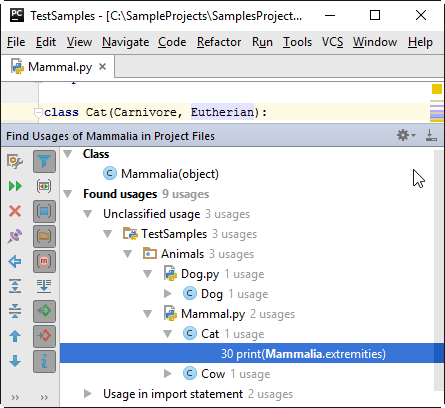Close the Mammal.py tab
The height and width of the screenshot is (408, 445).
click(x=102, y=67)
